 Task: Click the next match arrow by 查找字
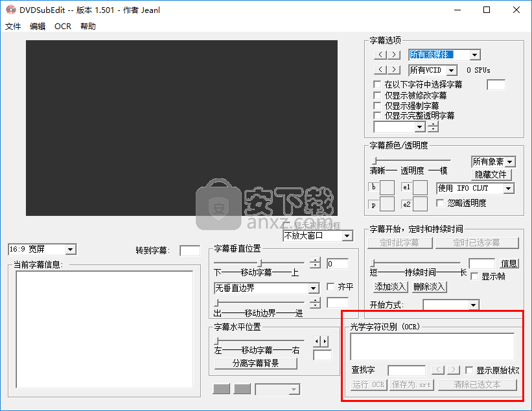[454, 370]
